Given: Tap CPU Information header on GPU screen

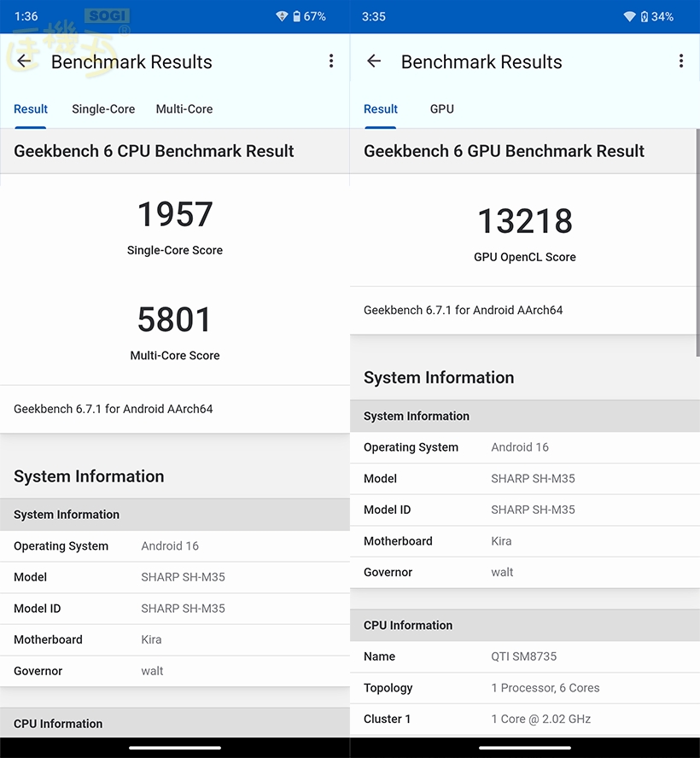Looking at the screenshot, I should (x=525, y=626).
